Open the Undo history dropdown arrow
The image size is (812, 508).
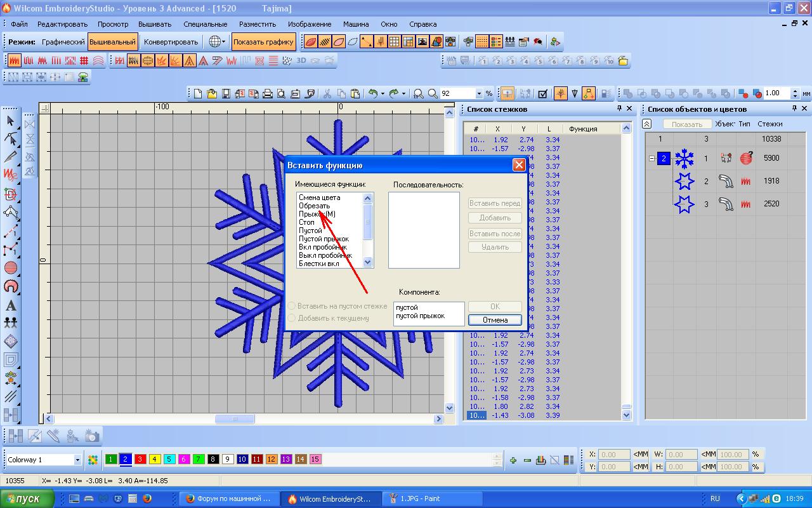[383, 93]
